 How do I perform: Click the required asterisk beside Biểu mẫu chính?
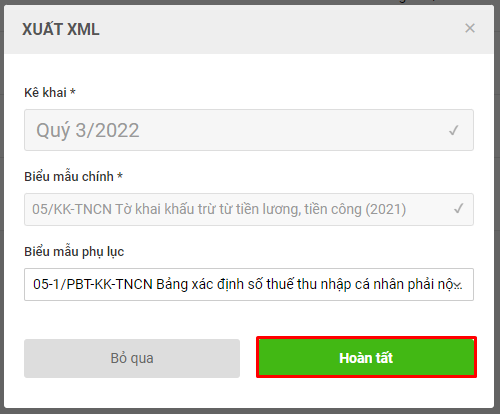(x=120, y=175)
